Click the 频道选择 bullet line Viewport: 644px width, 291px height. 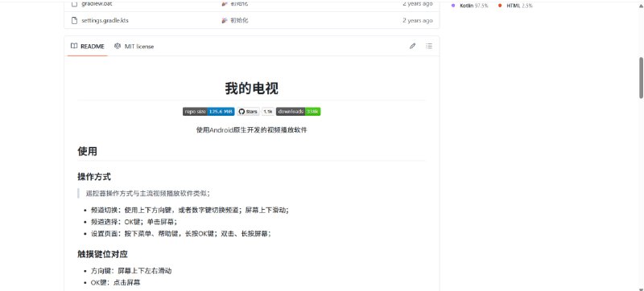(134, 222)
